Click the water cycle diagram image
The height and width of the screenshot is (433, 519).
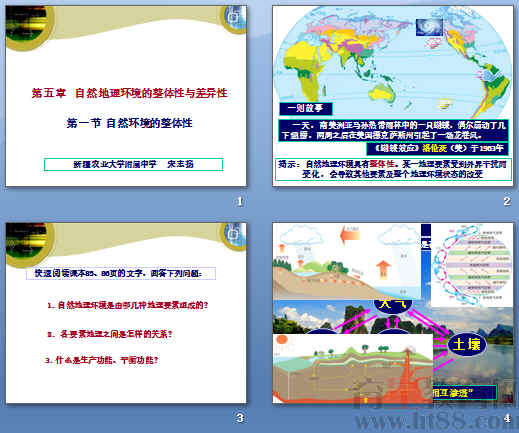coord(347,261)
